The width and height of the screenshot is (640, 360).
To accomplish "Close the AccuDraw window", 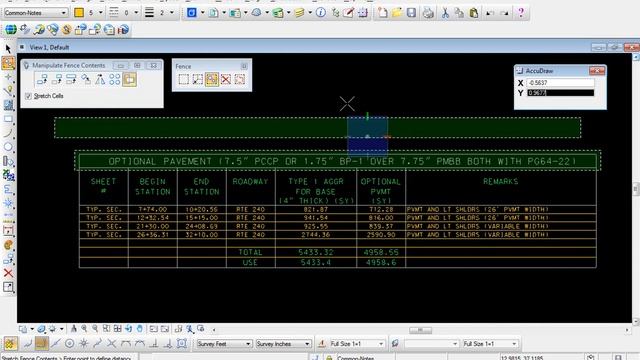I will click(597, 71).
